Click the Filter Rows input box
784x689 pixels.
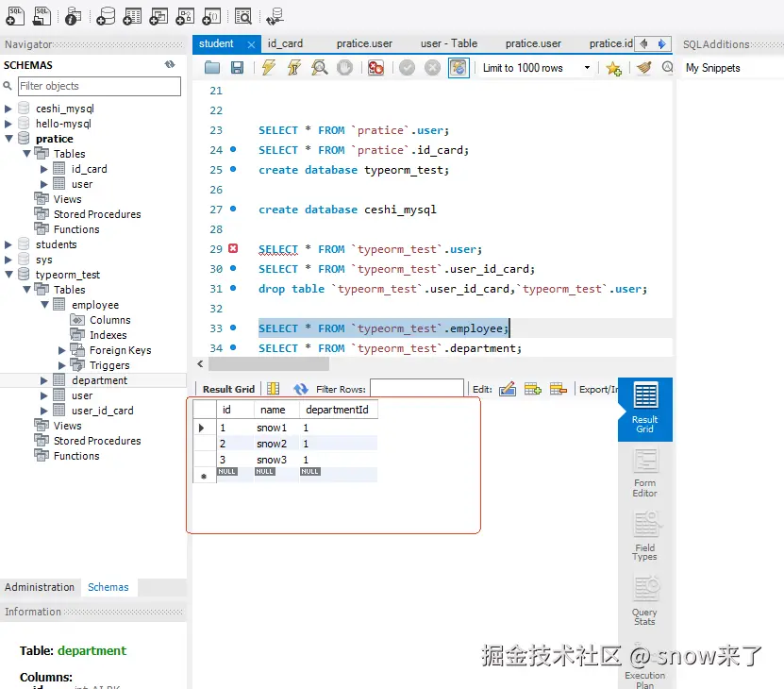pos(417,389)
